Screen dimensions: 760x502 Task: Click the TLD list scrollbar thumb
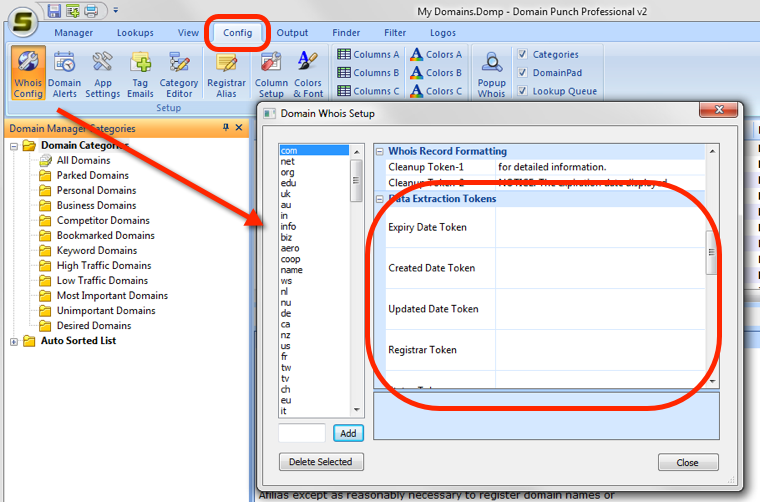point(357,180)
